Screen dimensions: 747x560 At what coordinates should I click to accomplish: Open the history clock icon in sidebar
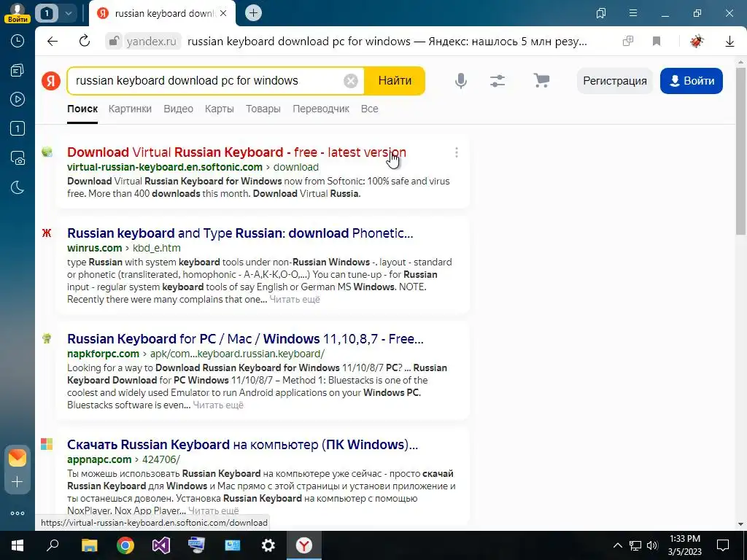tap(18, 41)
